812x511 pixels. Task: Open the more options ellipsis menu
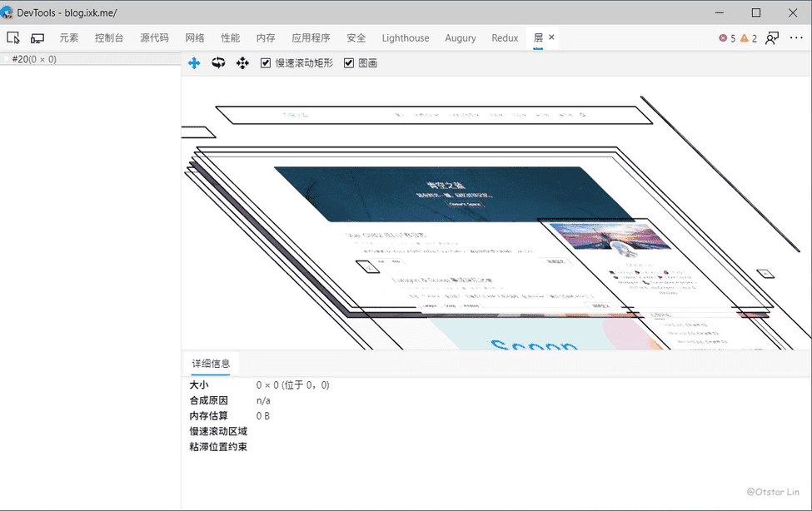[796, 38]
